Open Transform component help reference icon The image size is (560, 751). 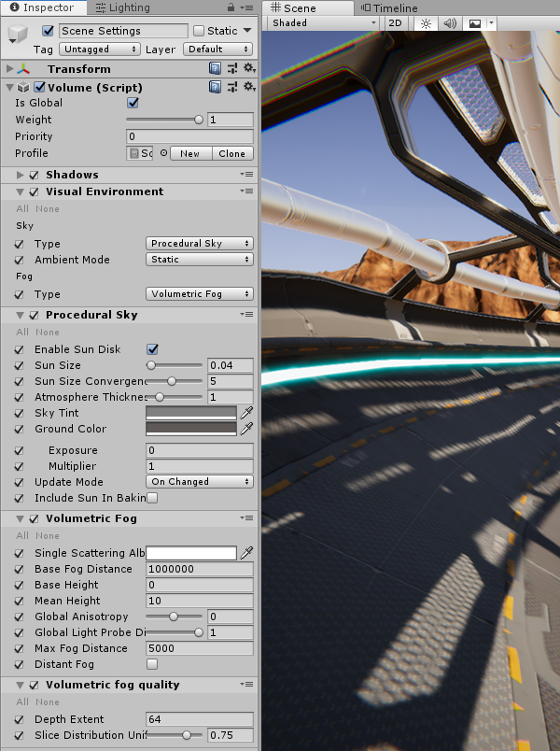(x=216, y=69)
